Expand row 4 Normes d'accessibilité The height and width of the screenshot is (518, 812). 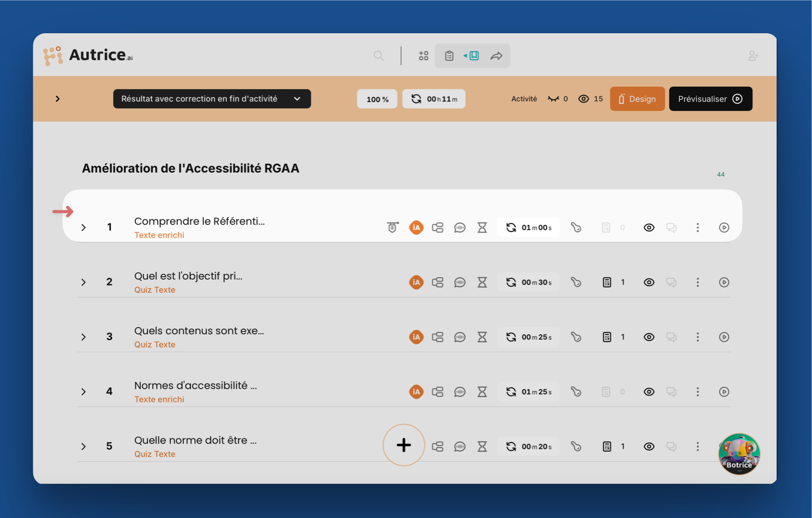click(84, 392)
